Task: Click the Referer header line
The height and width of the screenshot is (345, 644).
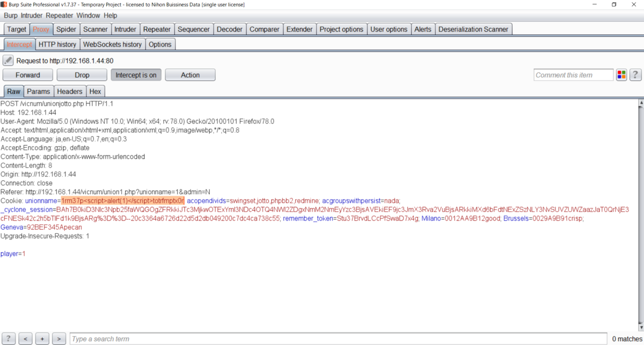Action: (105, 192)
